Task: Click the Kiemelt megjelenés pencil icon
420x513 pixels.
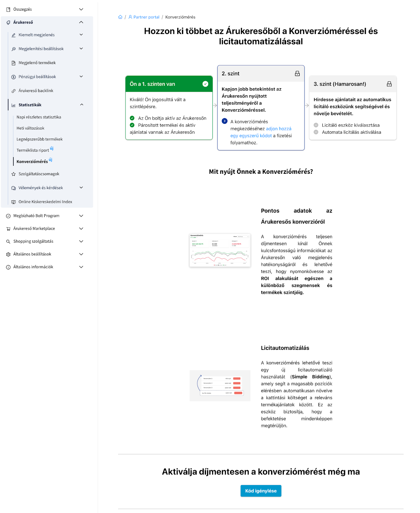Action: (13, 35)
